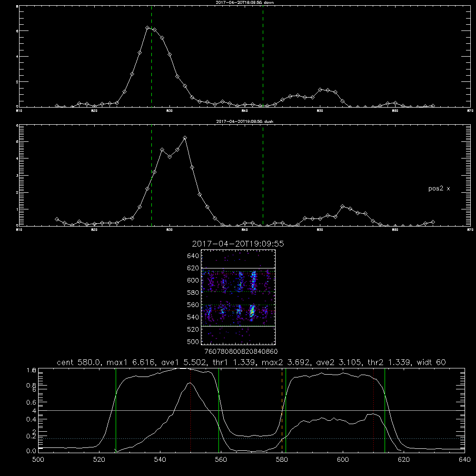Click the green vertical line near 525 in bottom plot
476x476 pixels.
(116, 410)
